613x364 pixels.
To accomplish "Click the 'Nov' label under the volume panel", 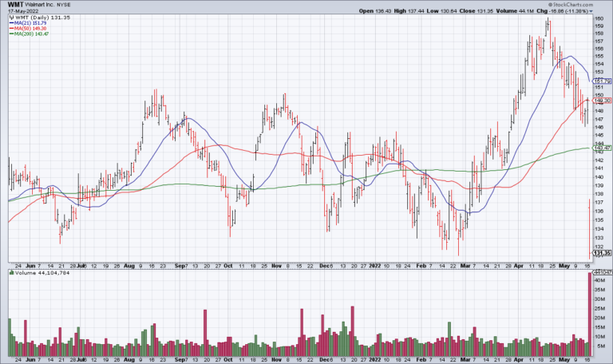I will (276, 359).
